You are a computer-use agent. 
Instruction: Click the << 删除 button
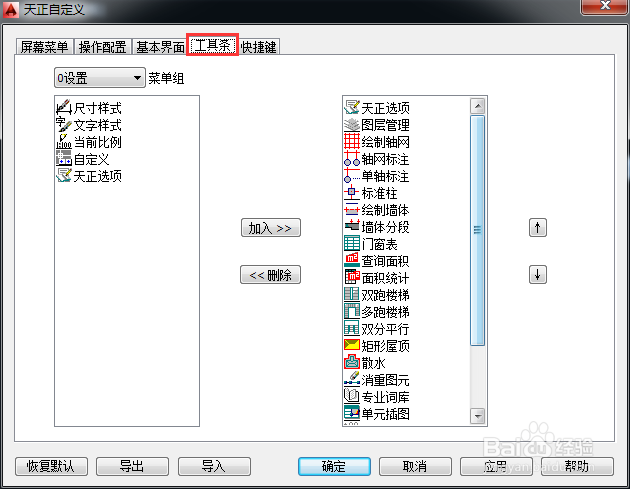(x=270, y=275)
